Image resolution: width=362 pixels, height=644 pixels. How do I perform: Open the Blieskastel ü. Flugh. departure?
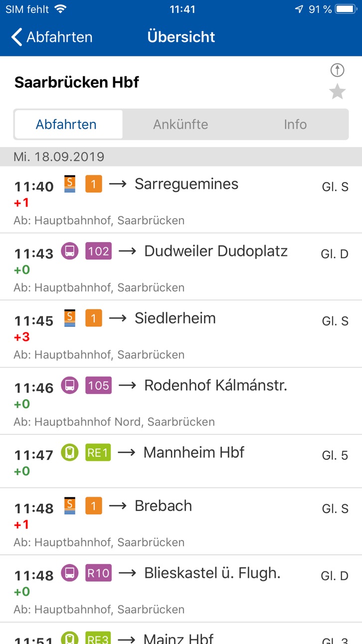coord(181,589)
